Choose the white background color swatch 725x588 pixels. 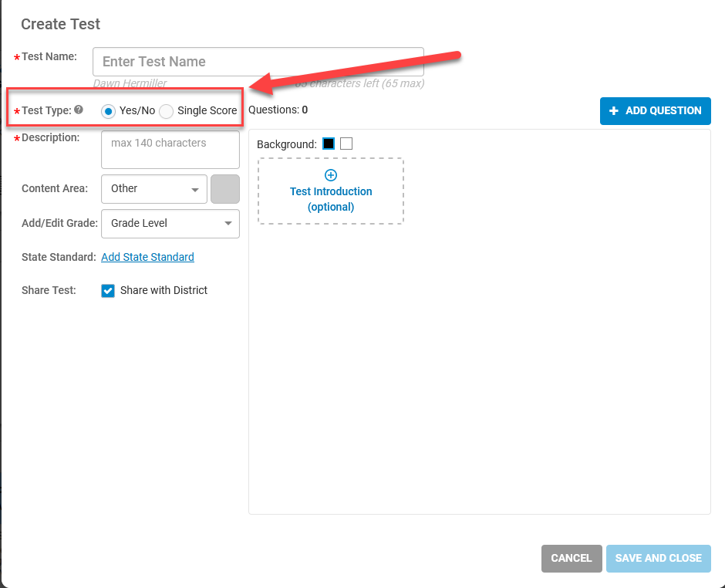346,144
